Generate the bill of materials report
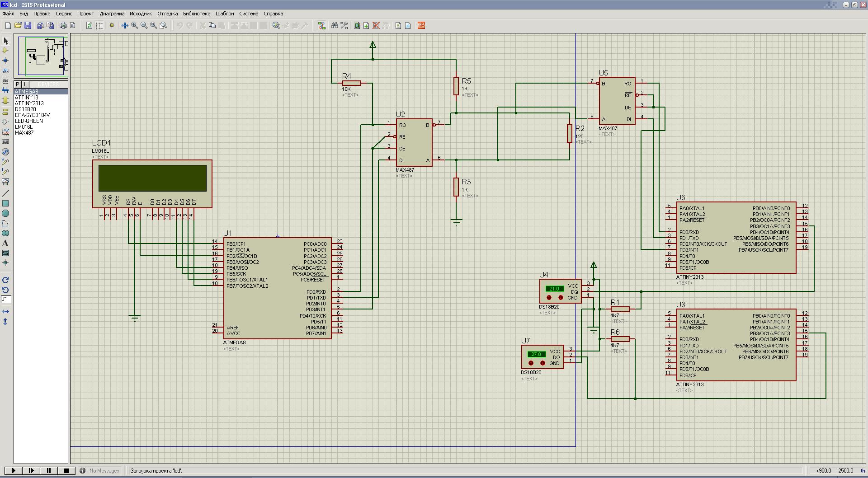Viewport: 868px width, 478px height. click(398, 26)
